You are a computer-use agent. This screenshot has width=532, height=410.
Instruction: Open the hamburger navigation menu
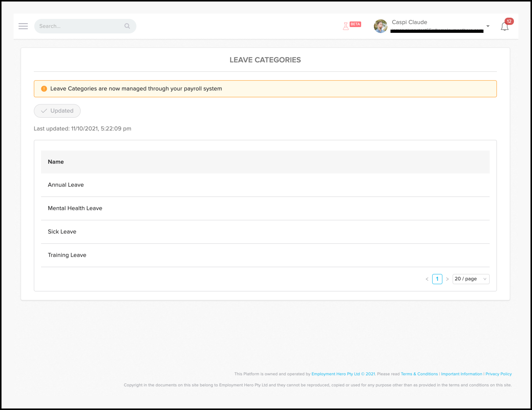point(23,26)
